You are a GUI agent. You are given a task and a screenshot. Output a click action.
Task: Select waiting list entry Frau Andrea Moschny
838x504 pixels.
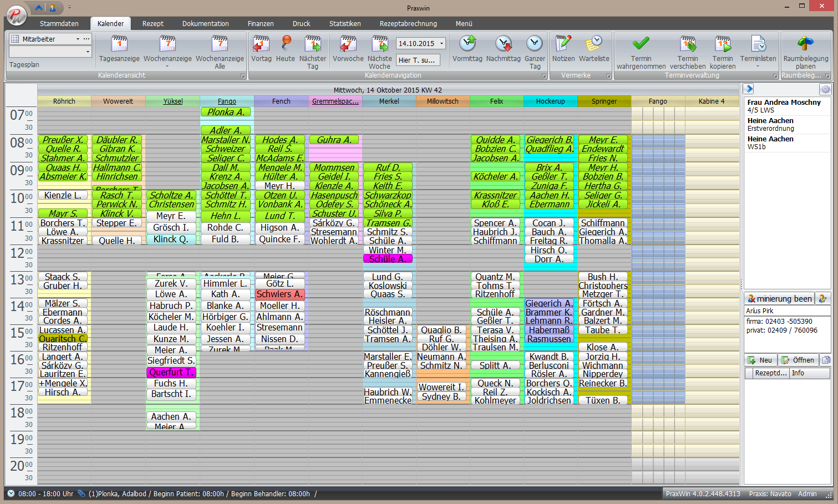[x=786, y=106]
